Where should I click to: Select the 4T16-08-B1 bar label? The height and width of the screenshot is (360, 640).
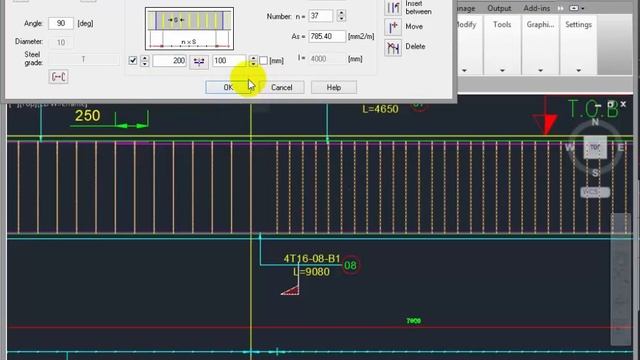click(x=312, y=259)
